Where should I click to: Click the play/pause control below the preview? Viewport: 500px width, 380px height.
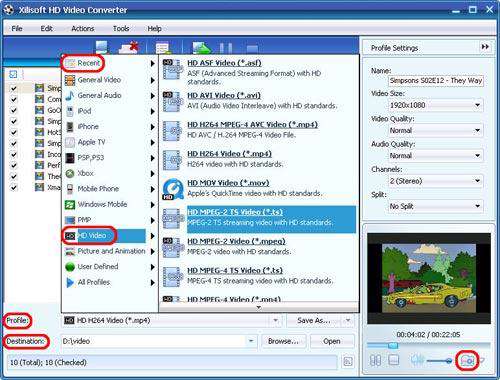coord(375,360)
